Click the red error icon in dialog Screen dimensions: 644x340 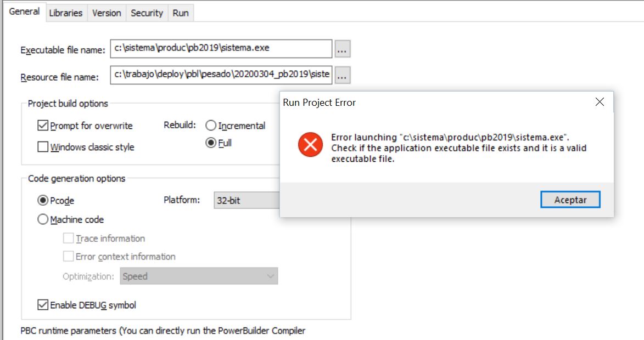click(310, 145)
